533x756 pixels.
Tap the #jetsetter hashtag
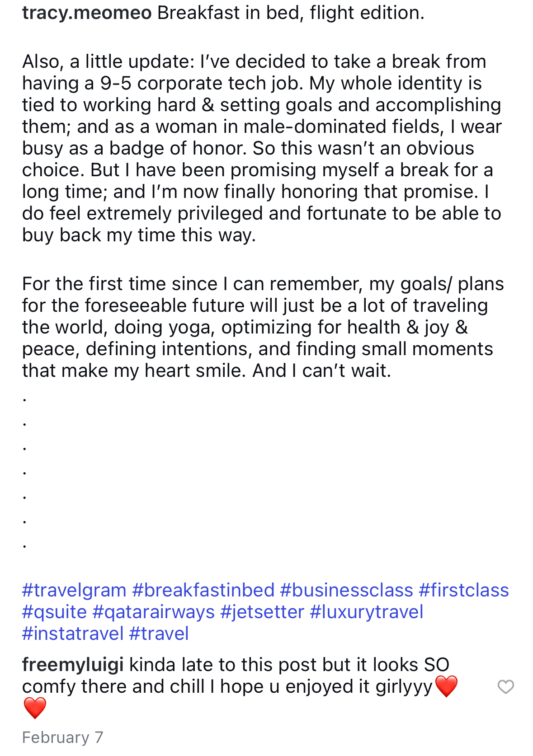tap(262, 612)
